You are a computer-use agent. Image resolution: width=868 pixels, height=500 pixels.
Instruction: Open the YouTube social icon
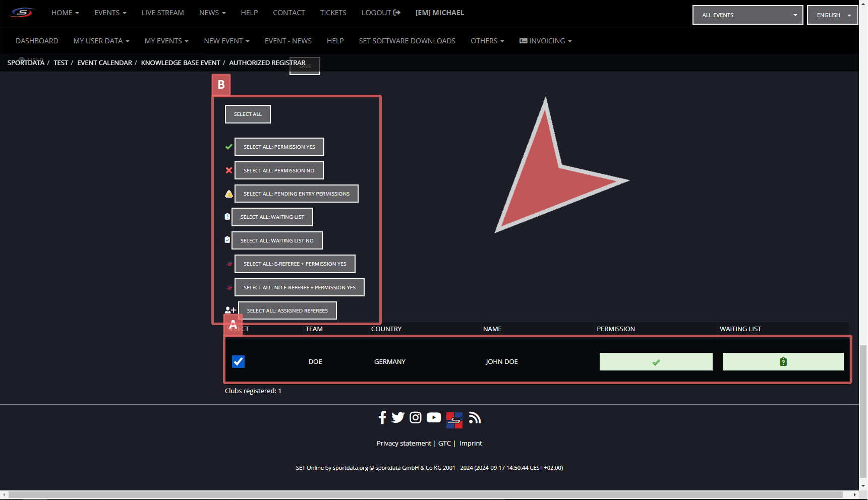tap(434, 417)
